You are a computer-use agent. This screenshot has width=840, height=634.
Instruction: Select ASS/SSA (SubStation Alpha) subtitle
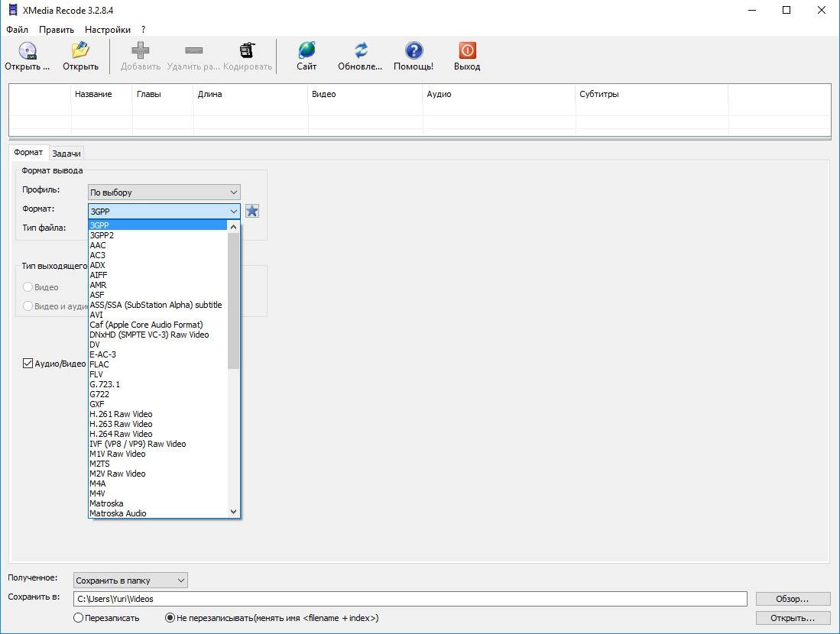click(158, 305)
